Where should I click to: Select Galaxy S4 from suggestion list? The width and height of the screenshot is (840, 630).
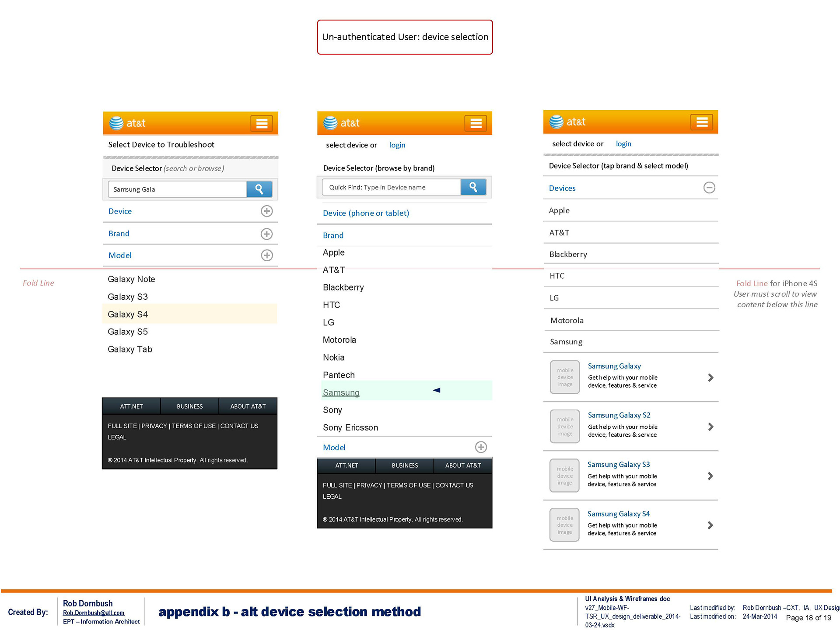[x=128, y=315]
